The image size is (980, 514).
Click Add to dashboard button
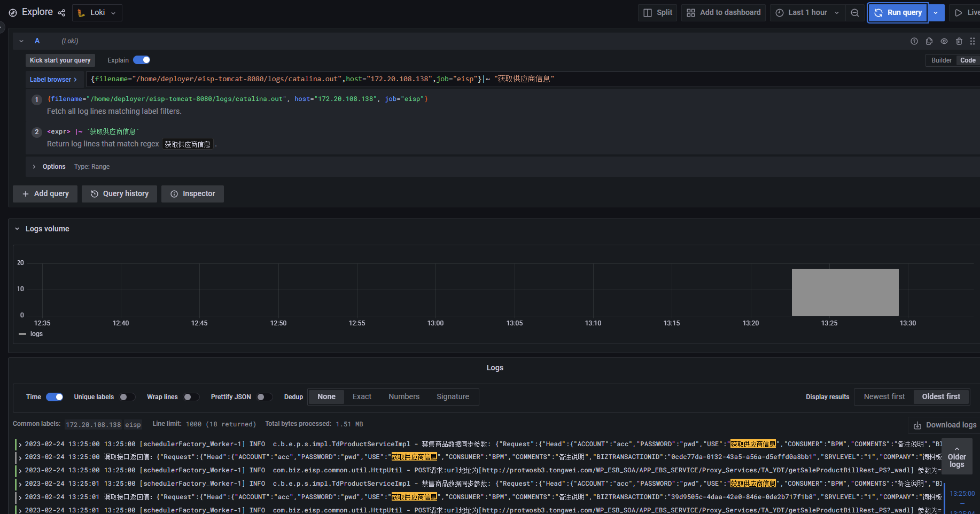point(724,13)
